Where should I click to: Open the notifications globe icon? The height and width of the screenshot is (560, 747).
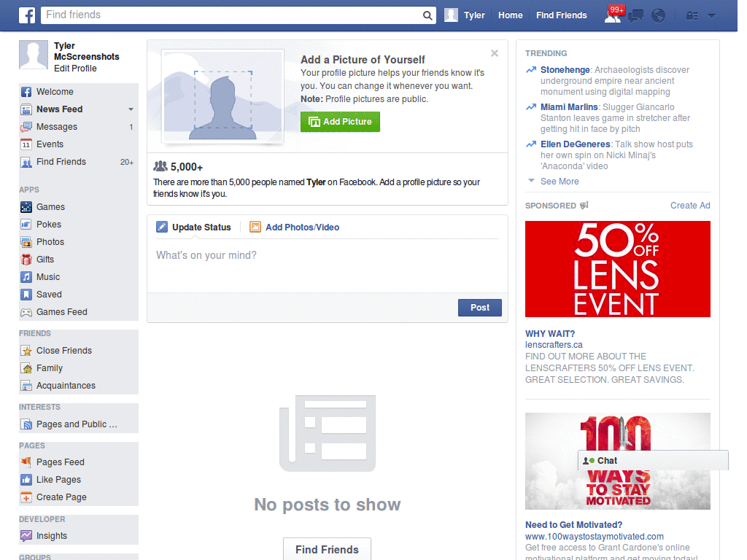[x=659, y=16]
